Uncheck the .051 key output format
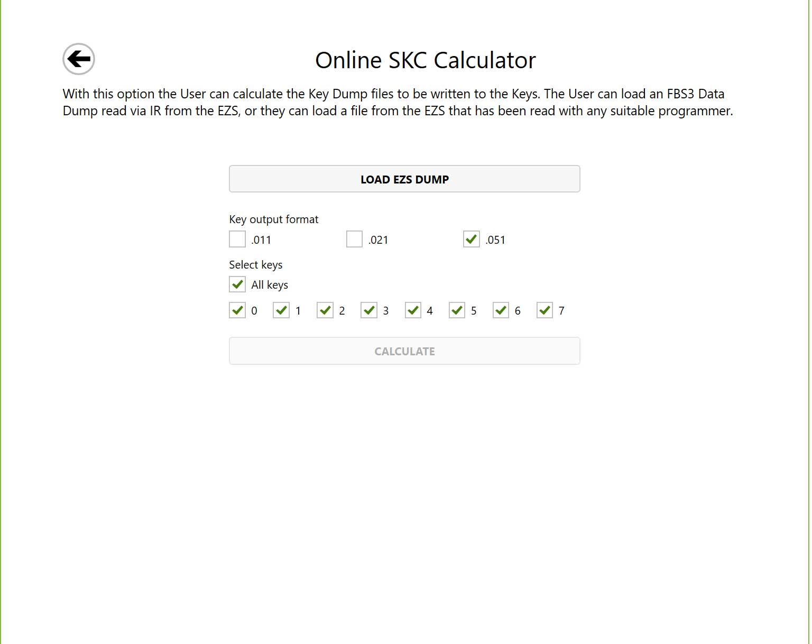The height and width of the screenshot is (644, 812). point(471,239)
